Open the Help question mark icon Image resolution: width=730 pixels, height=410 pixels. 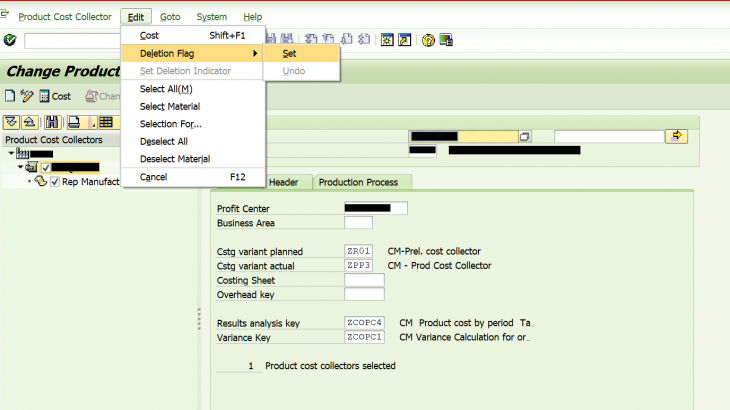(x=428, y=40)
